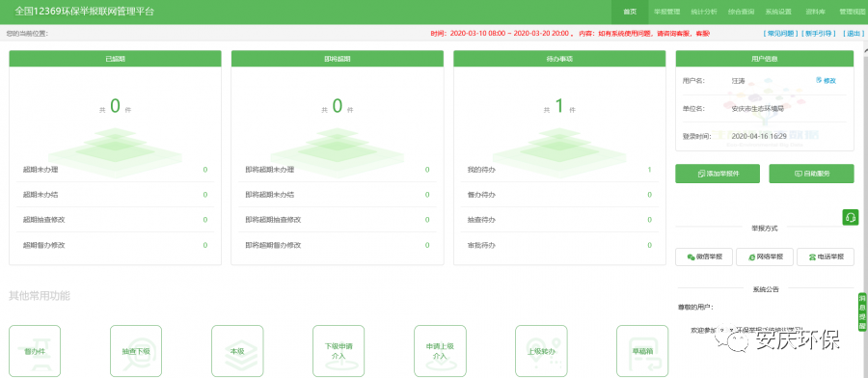Open the 下级申请介入 shortcut tile
Viewport: 868px width, 378px height.
(339, 351)
